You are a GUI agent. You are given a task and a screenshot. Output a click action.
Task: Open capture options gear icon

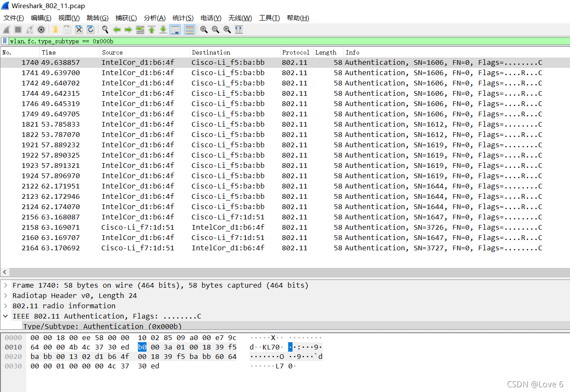tap(41, 30)
